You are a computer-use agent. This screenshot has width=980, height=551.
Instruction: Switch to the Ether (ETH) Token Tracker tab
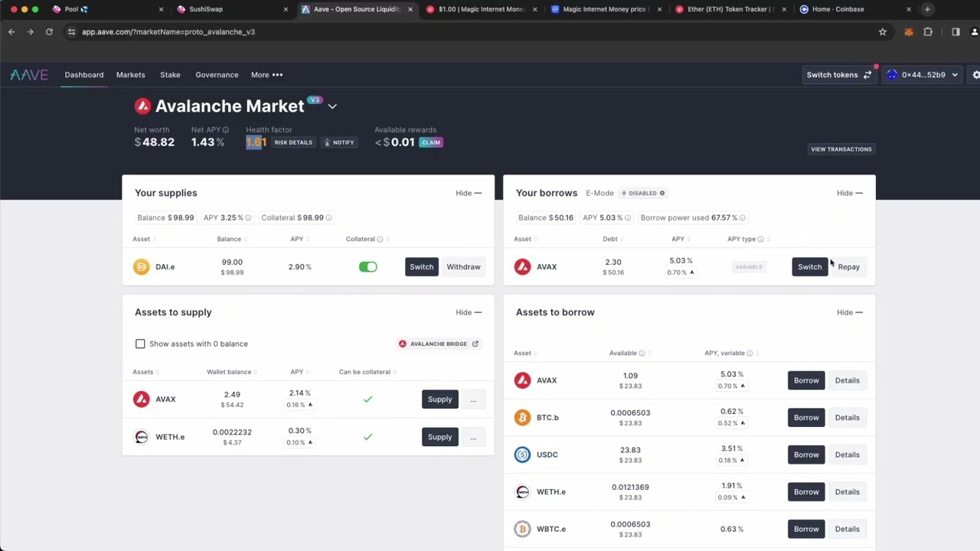click(x=730, y=9)
